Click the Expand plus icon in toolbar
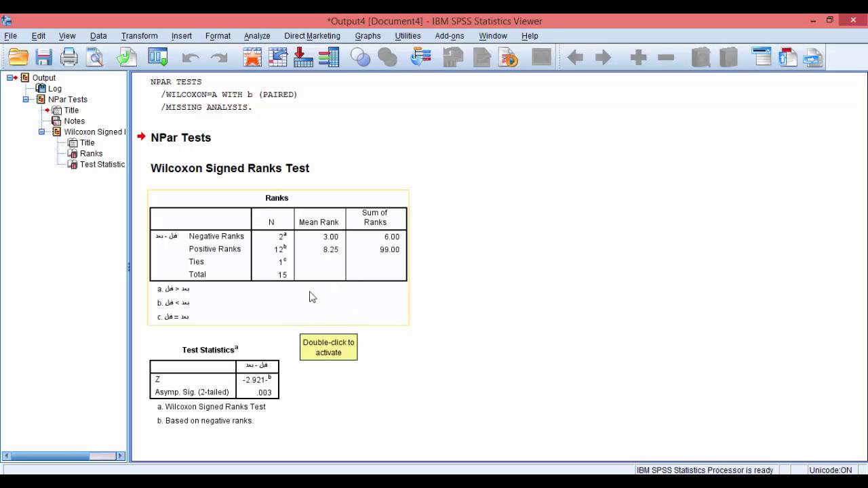The height and width of the screenshot is (488, 868). pyautogui.click(x=638, y=58)
